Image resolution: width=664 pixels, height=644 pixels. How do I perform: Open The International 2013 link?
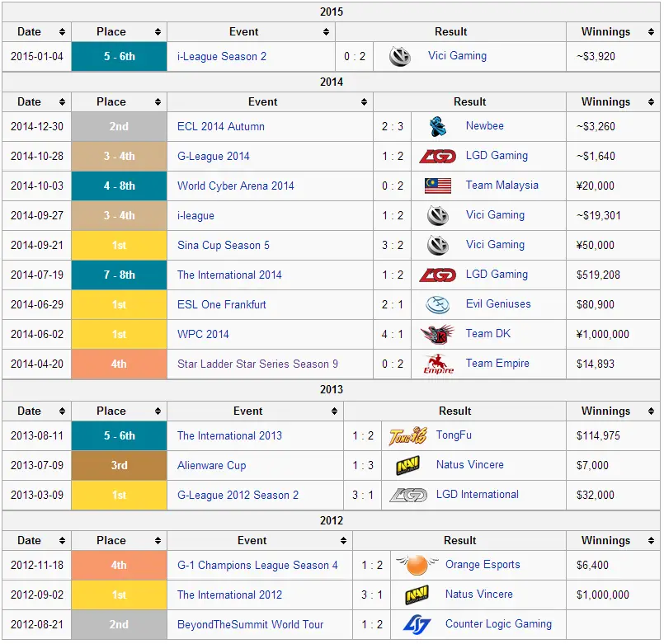point(229,435)
